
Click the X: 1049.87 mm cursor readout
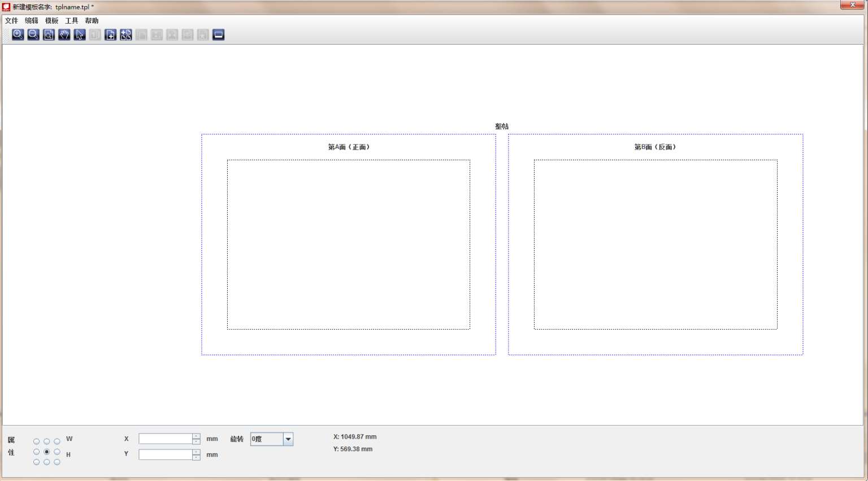coord(355,437)
